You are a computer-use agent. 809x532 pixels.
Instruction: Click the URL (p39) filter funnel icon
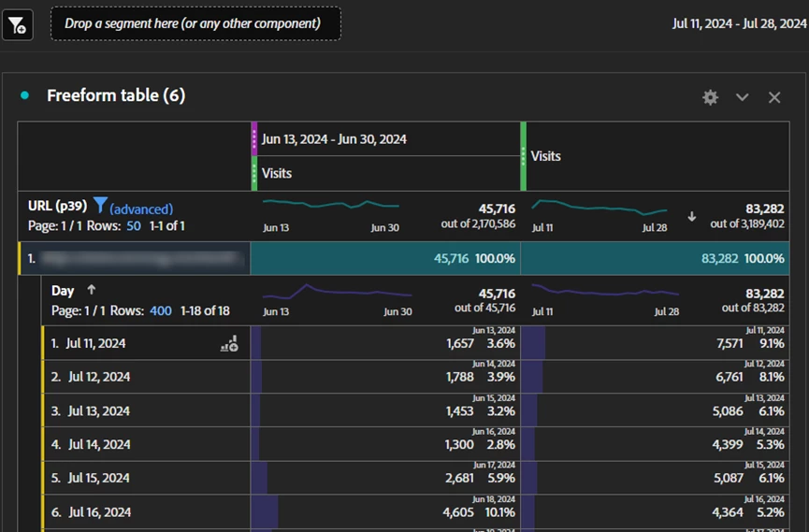coord(100,205)
